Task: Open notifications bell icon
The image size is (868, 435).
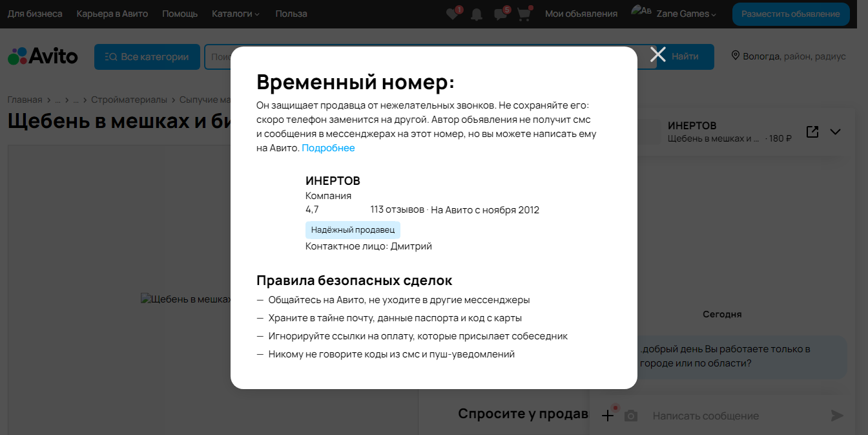Action: (477, 14)
